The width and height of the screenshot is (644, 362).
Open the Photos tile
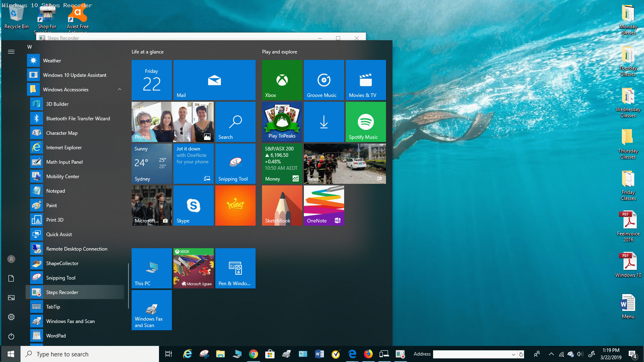173,122
